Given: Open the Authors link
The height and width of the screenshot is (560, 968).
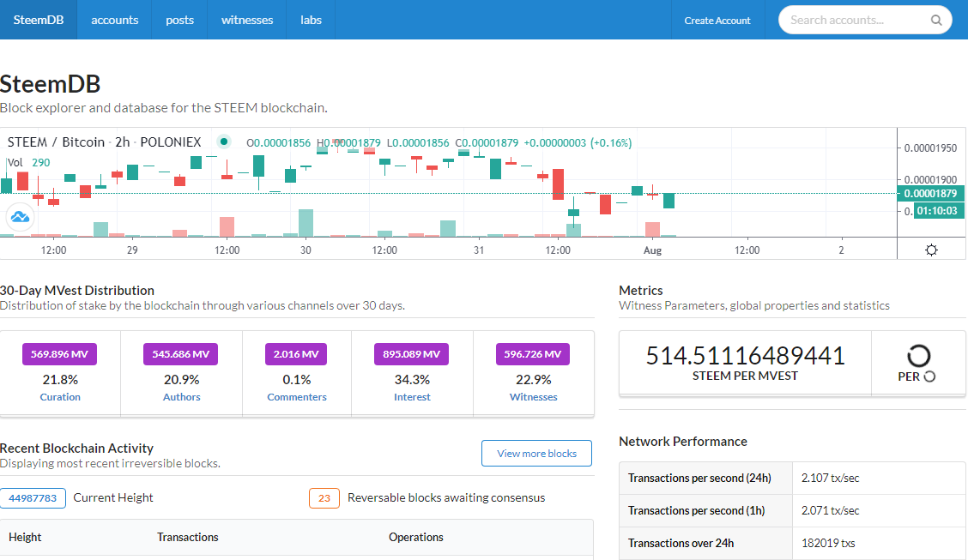Looking at the screenshot, I should (182, 397).
